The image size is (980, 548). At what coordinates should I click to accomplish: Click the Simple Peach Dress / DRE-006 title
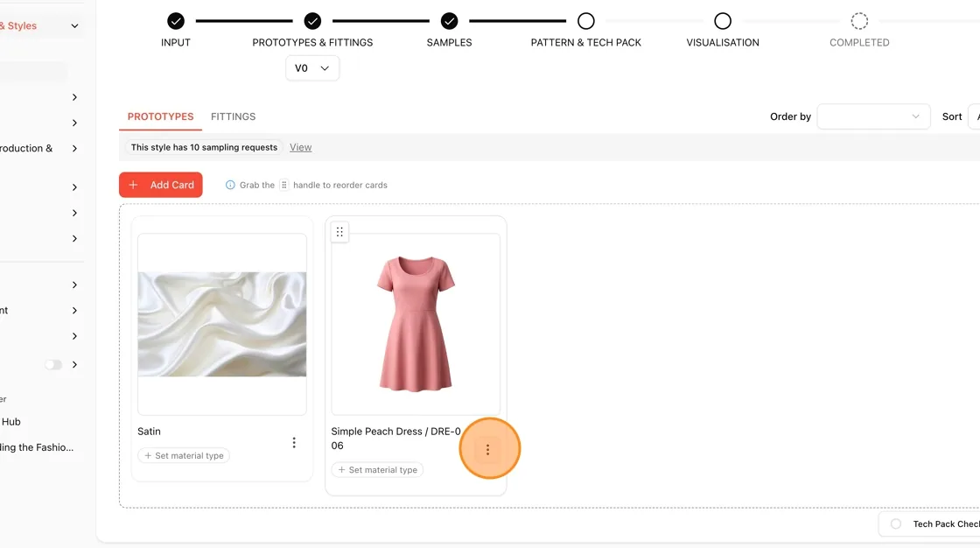coord(395,439)
